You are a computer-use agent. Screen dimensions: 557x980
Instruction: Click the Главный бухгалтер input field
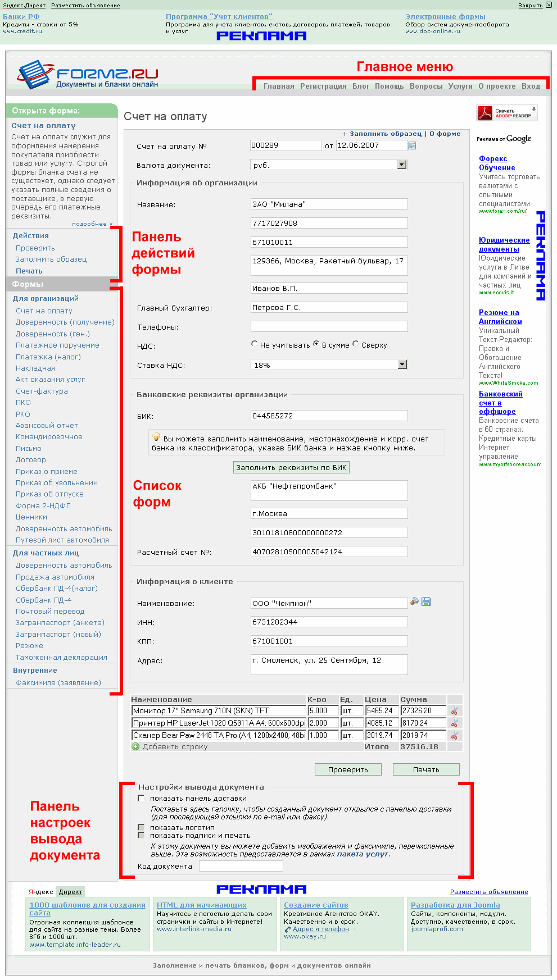(x=329, y=307)
